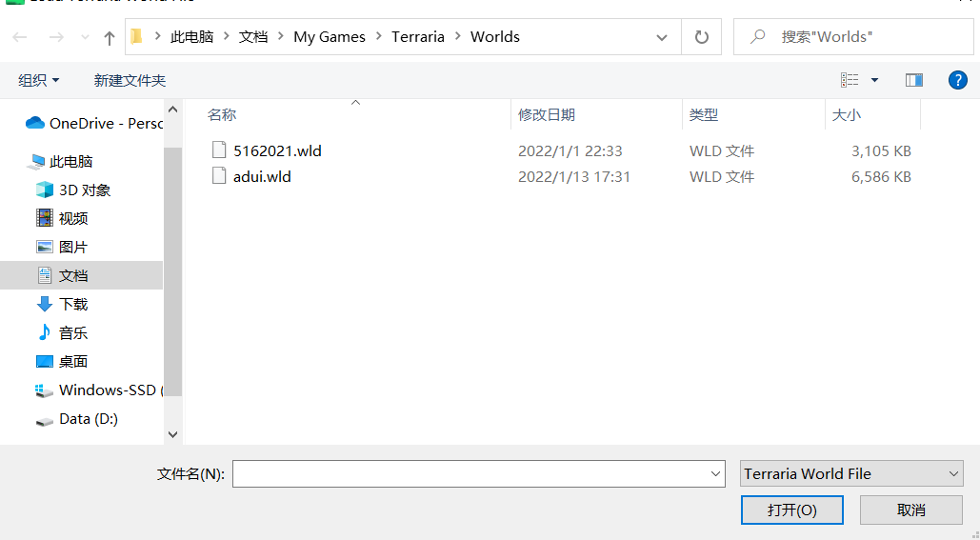Click the 打开(O) open button

coord(791,510)
